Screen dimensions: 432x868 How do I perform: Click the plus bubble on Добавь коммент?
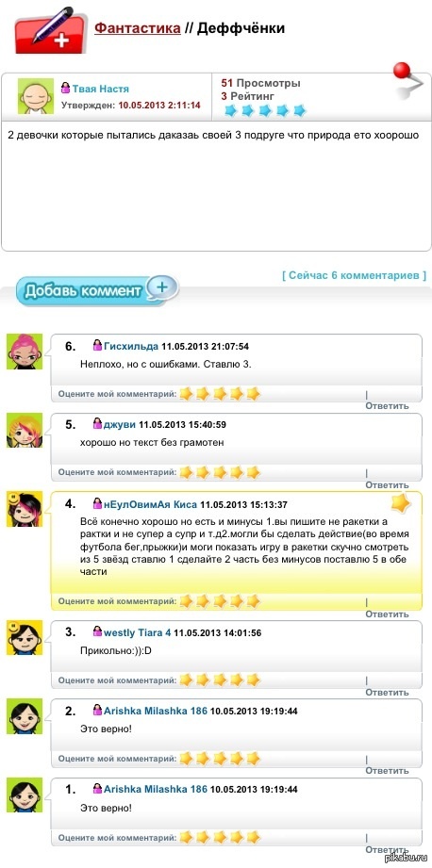pyautogui.click(x=162, y=287)
